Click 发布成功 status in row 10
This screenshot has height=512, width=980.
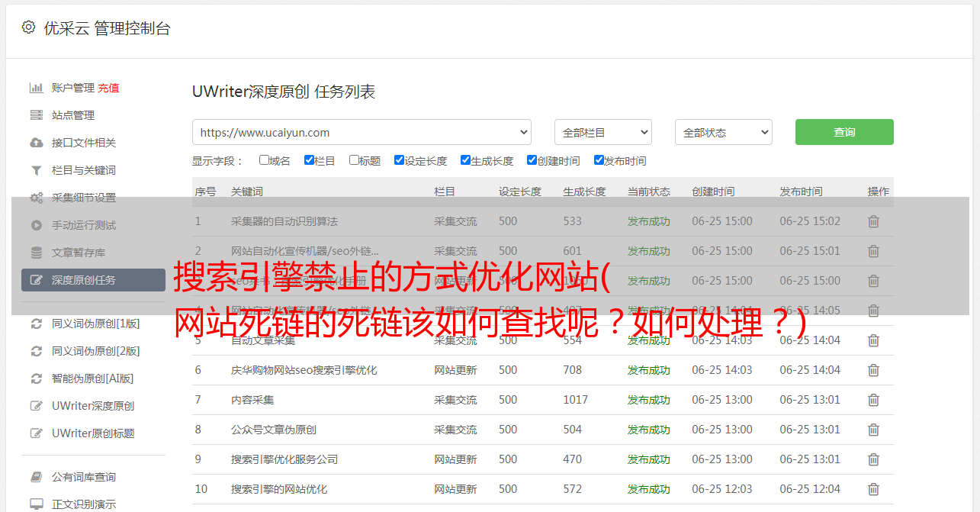649,489
